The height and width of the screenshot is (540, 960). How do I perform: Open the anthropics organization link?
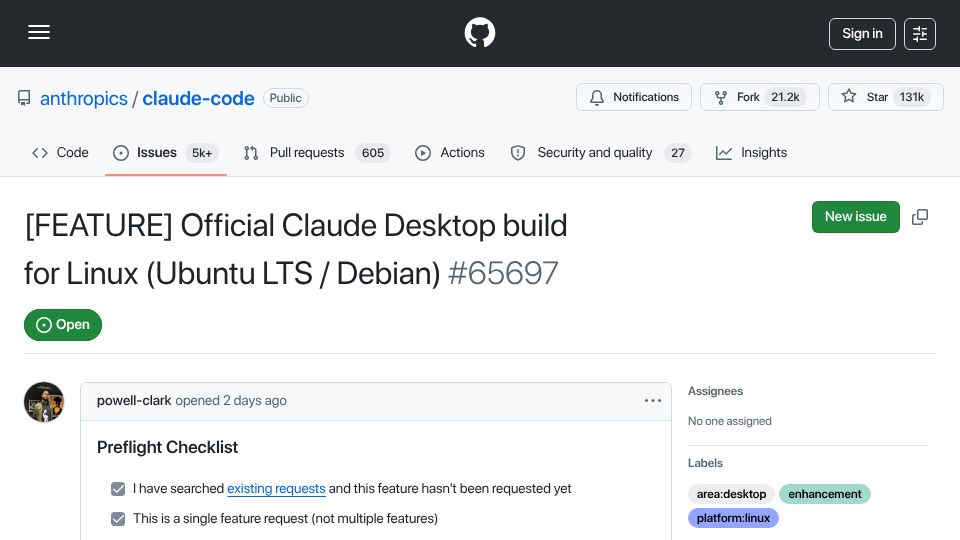pyautogui.click(x=84, y=98)
